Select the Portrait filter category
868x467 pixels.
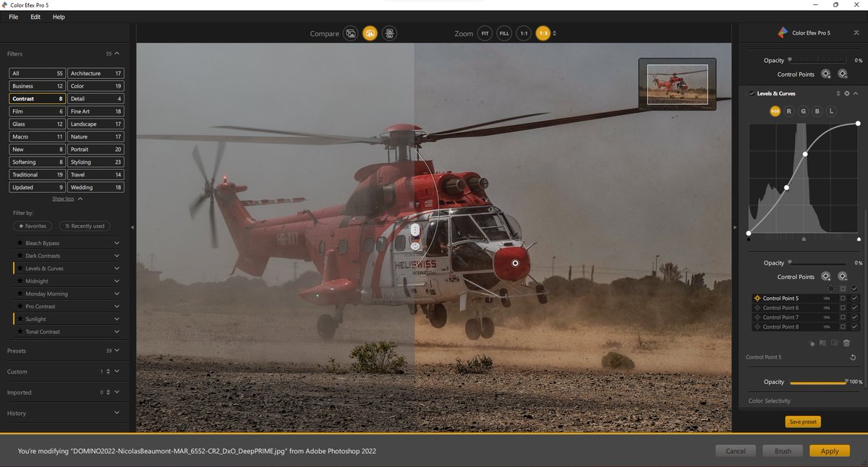95,150
